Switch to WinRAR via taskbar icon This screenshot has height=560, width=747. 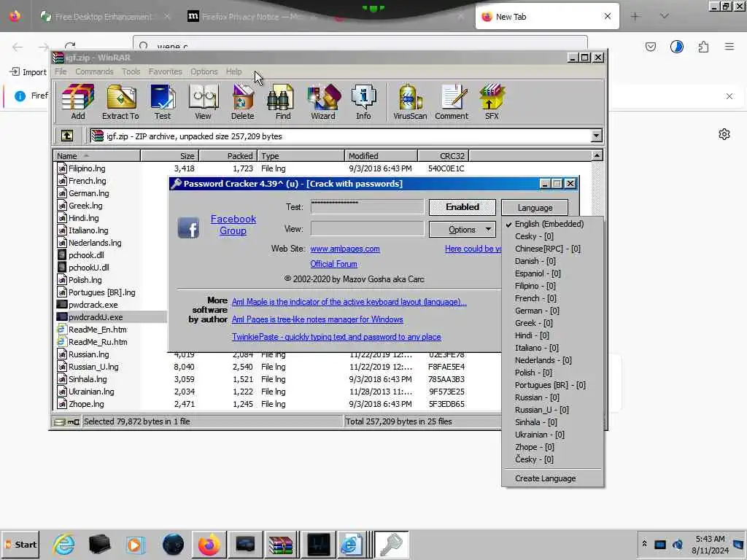(281, 544)
